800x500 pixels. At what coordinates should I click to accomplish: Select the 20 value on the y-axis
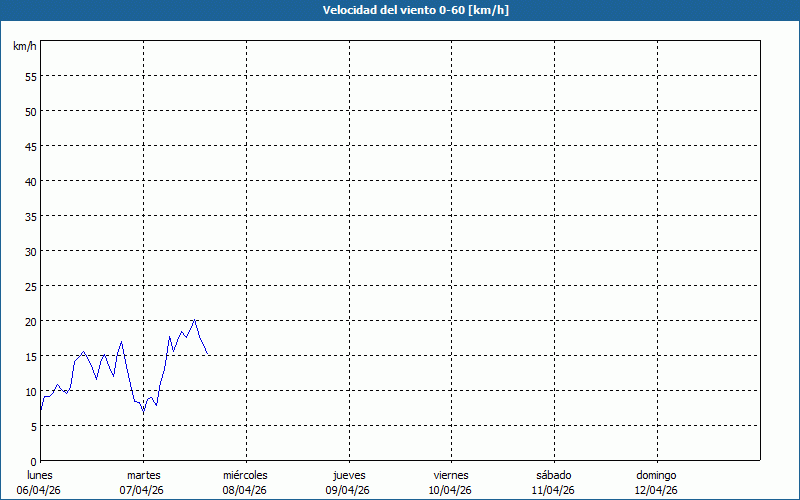[x=30, y=321]
